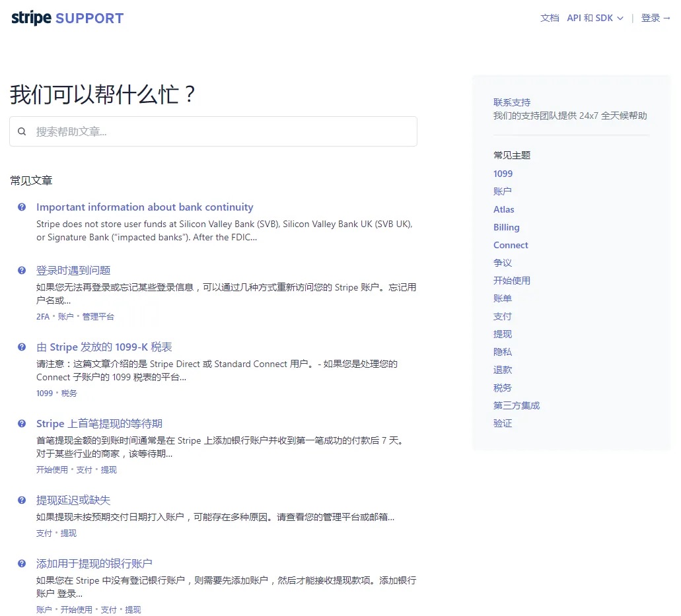Open the Billing topic link
This screenshot has width=681, height=616.
click(x=506, y=226)
